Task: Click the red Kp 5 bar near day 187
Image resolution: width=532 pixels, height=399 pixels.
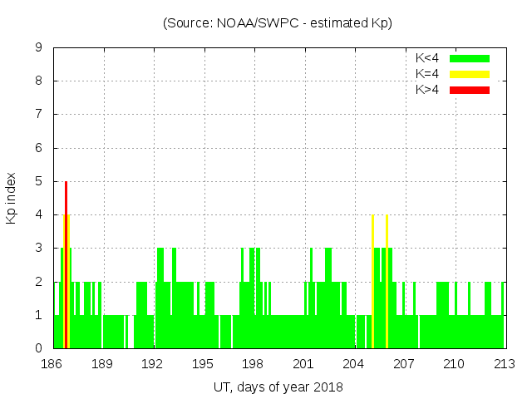Action: 66,264
